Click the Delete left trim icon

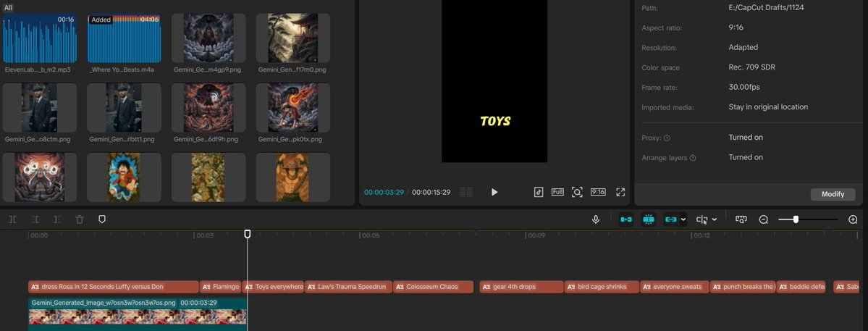coord(35,219)
